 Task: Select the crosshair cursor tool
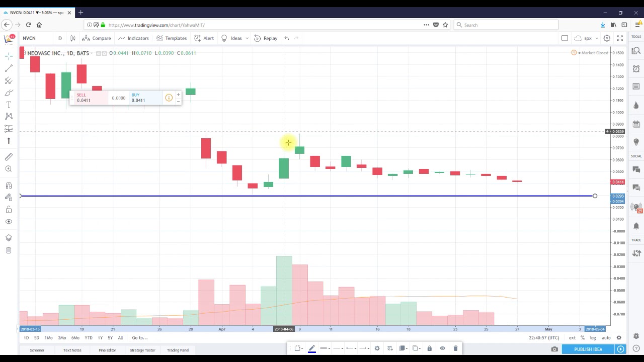point(9,56)
